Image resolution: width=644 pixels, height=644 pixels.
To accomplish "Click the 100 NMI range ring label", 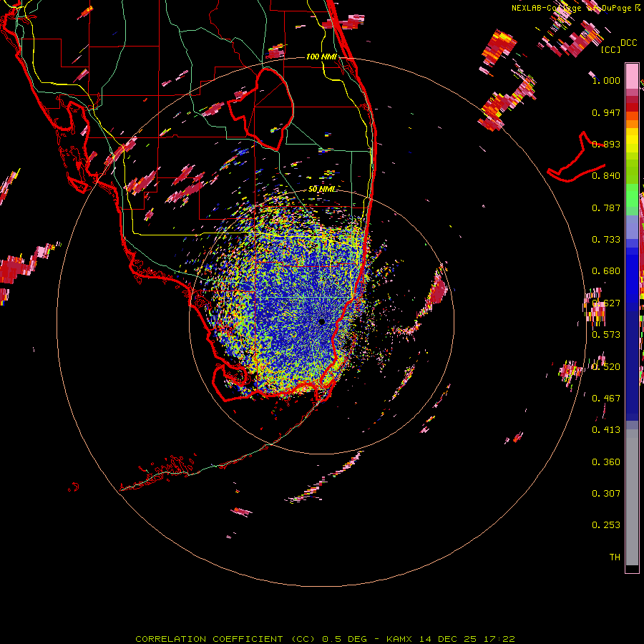I will tap(321, 57).
